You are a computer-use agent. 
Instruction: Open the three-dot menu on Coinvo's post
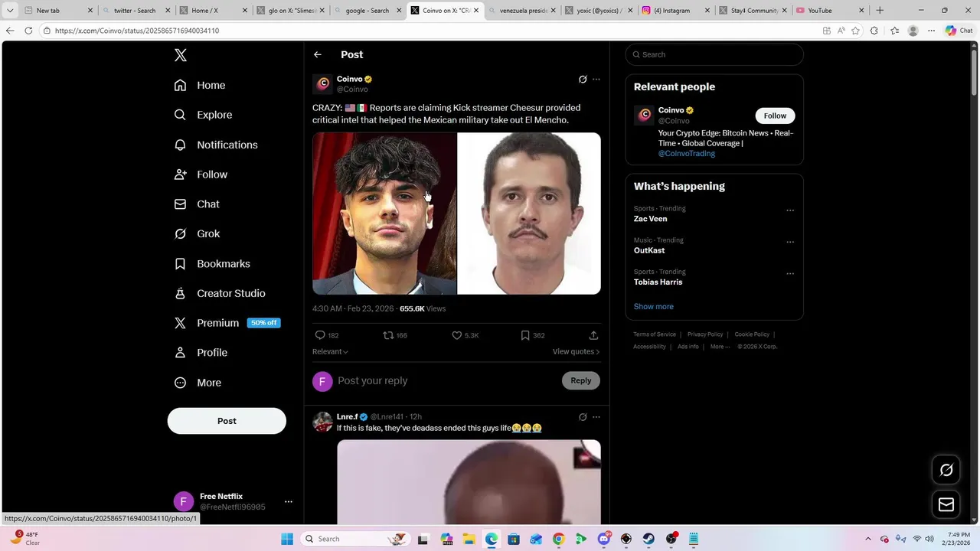(596, 79)
